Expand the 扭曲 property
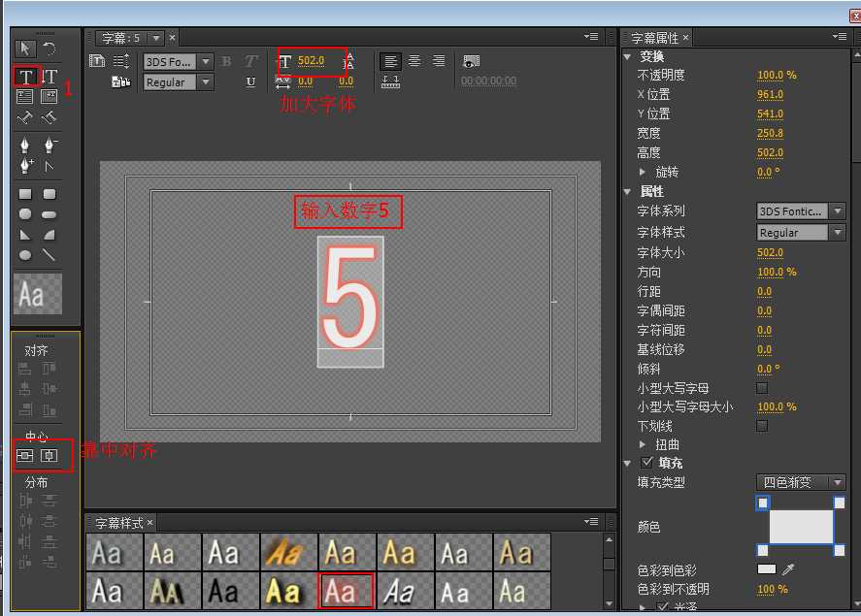Viewport: 861px width, 616px height. point(643,444)
